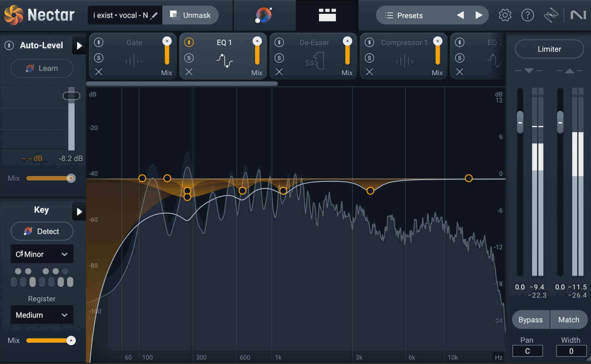
Task: Open Nectar settings gear
Action: point(505,15)
